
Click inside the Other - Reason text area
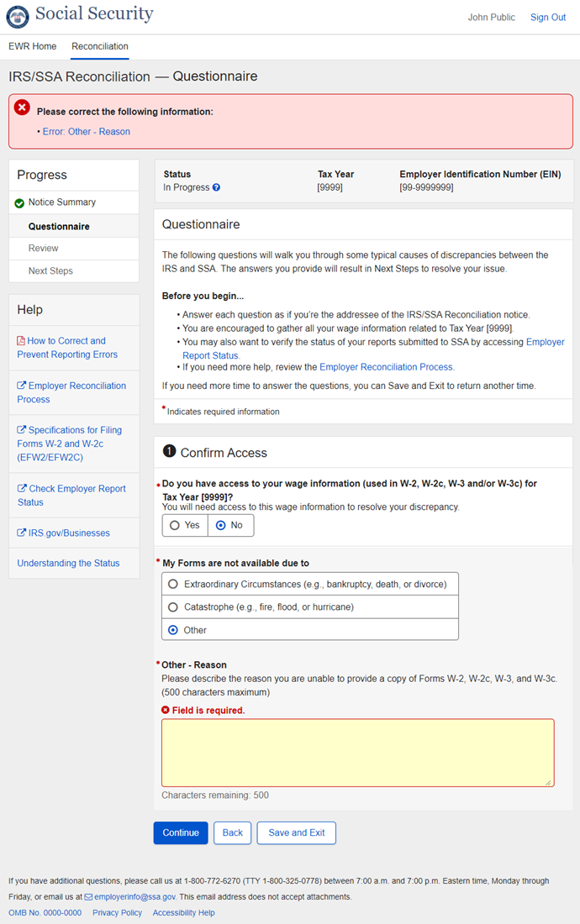tap(357, 753)
